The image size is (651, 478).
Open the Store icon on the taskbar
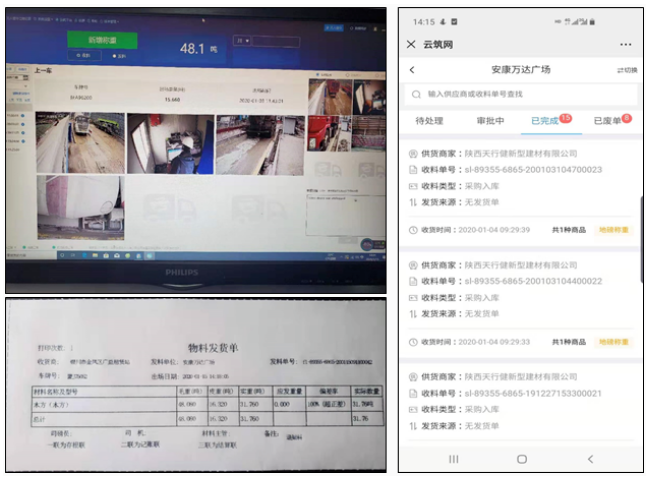(106, 256)
